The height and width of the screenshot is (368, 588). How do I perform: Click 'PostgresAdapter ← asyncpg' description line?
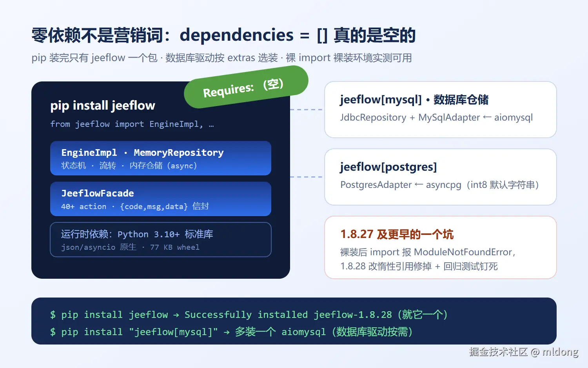(439, 185)
